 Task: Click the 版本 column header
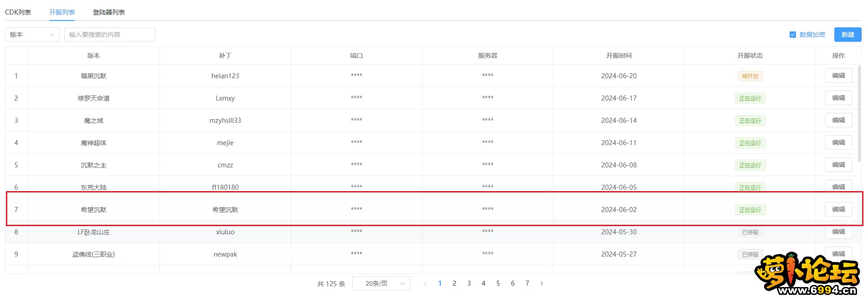pos(93,56)
